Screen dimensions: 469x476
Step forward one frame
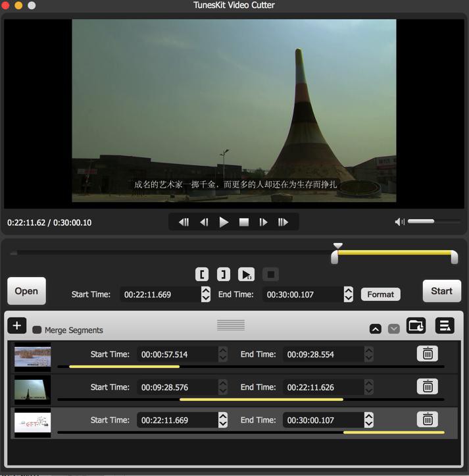pos(263,223)
